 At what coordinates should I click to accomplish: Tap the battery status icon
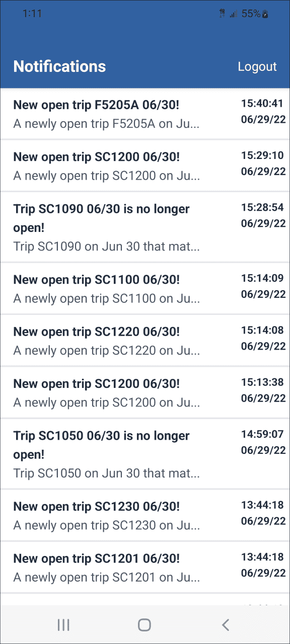265,14
